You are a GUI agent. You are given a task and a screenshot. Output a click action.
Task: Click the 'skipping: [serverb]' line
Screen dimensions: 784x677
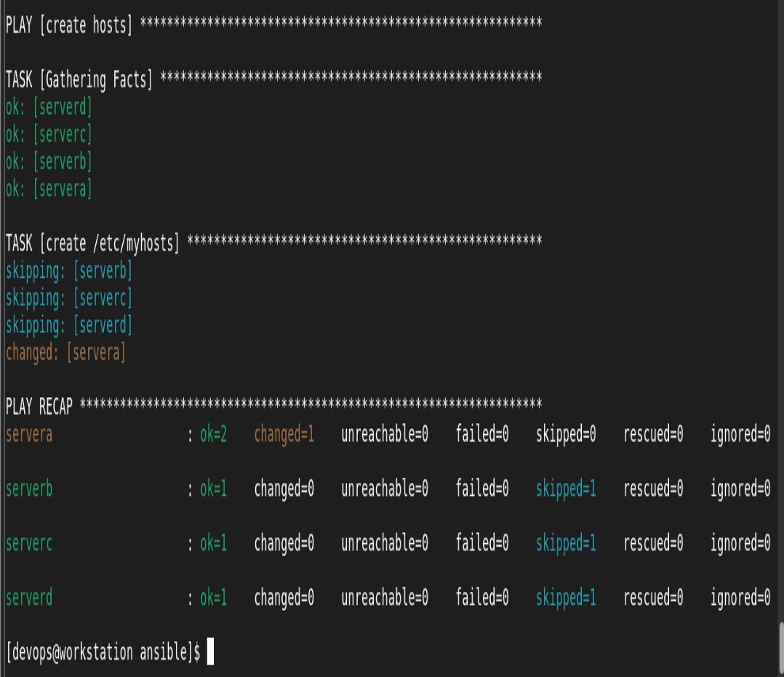click(x=69, y=271)
